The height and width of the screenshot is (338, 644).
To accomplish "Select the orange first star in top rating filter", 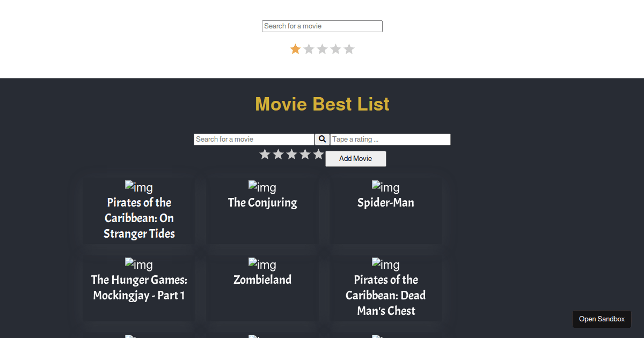I will pos(295,49).
